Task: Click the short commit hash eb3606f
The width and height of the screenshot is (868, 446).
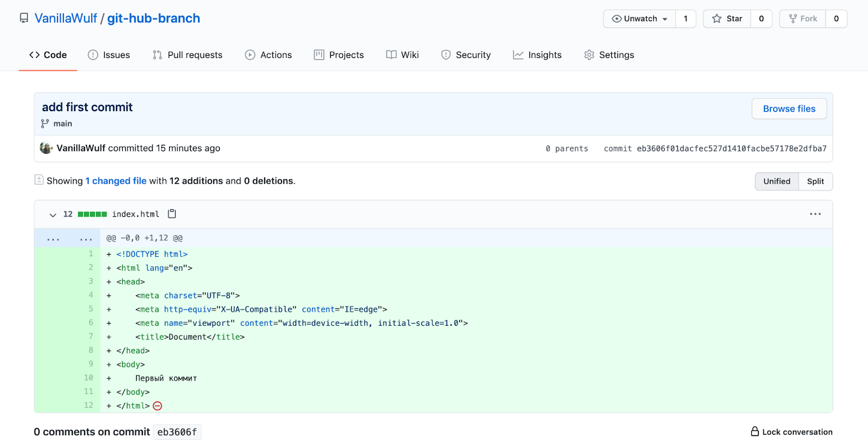Action: [x=177, y=432]
